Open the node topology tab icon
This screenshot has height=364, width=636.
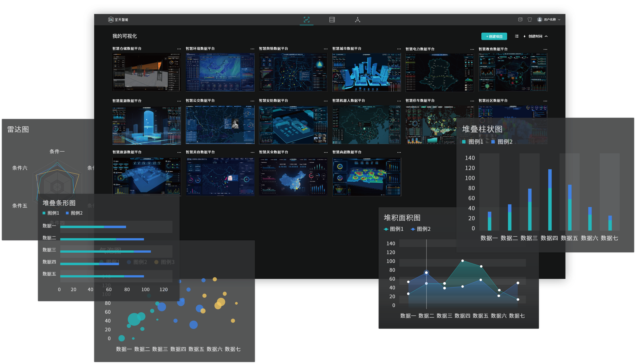tap(358, 20)
